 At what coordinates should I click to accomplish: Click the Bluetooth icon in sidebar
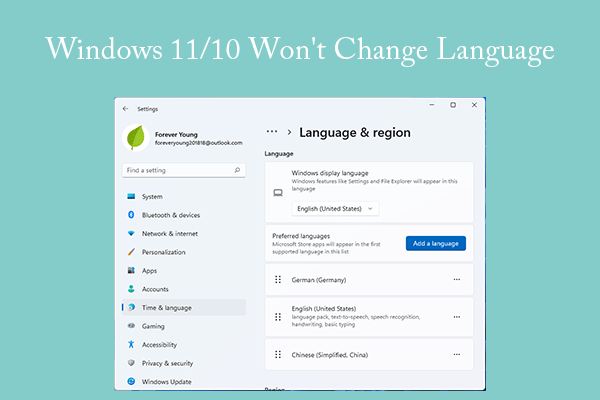131,215
